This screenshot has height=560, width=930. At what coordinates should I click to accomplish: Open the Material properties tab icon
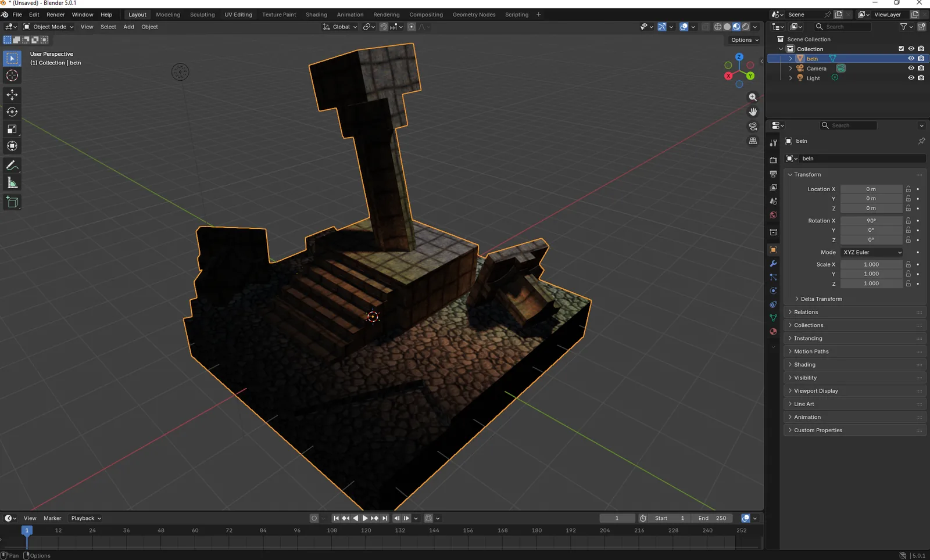[x=773, y=332]
